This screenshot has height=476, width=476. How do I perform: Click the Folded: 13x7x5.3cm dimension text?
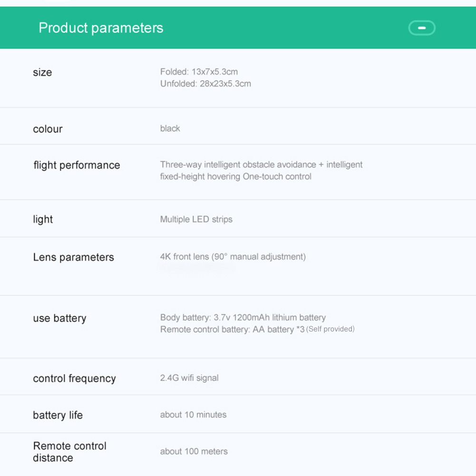(x=199, y=72)
